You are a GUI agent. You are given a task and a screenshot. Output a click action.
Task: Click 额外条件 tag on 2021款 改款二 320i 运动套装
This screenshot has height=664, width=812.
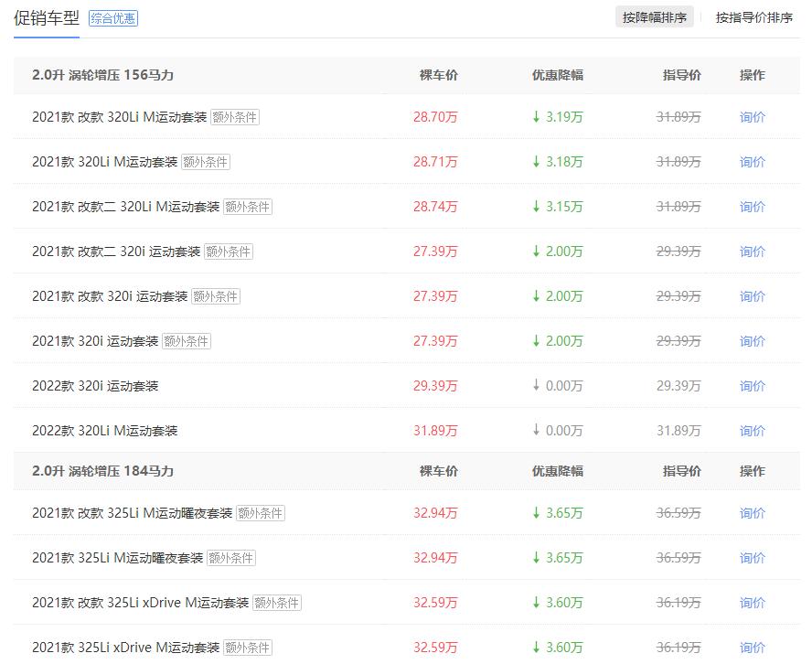[229, 252]
